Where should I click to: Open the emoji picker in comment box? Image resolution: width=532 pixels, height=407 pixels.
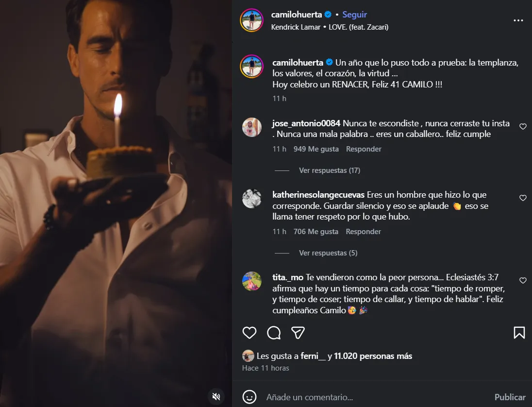(x=249, y=397)
